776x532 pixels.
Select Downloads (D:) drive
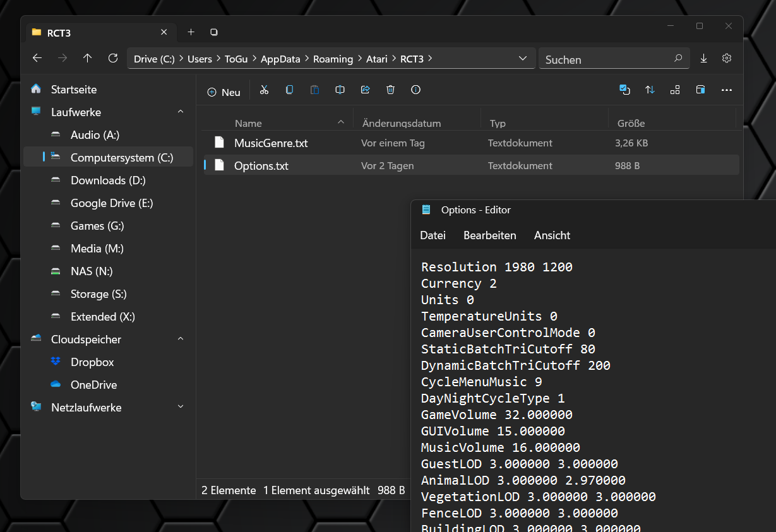[108, 180]
